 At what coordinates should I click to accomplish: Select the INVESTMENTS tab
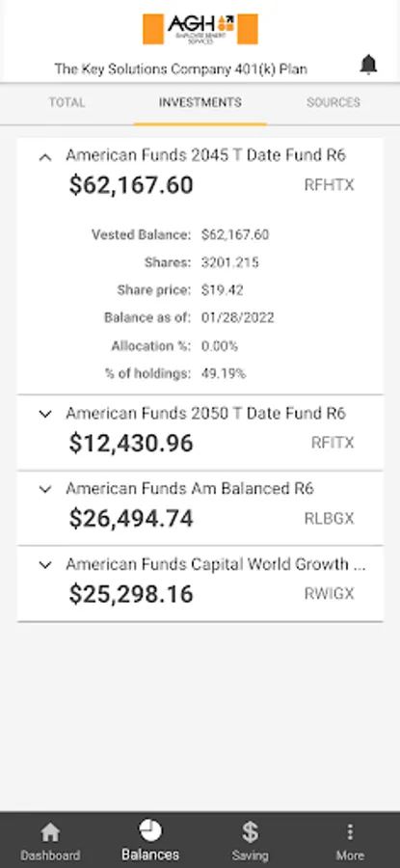tap(200, 102)
